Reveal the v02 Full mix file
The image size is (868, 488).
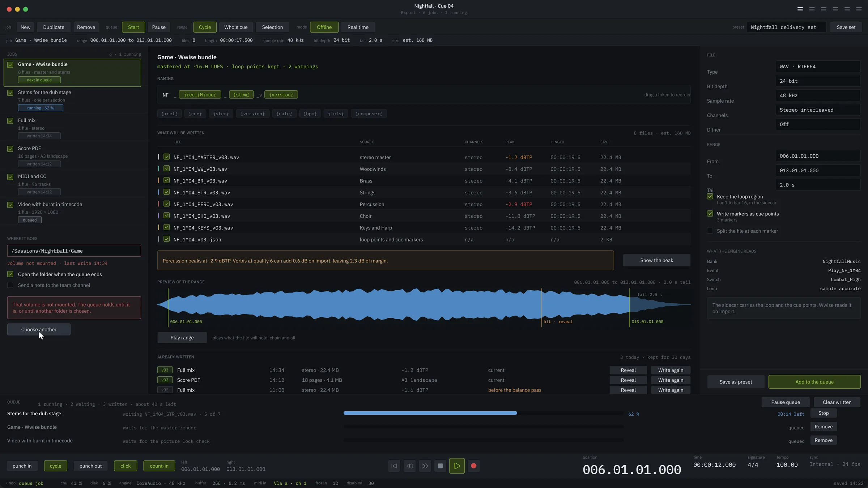(x=628, y=390)
